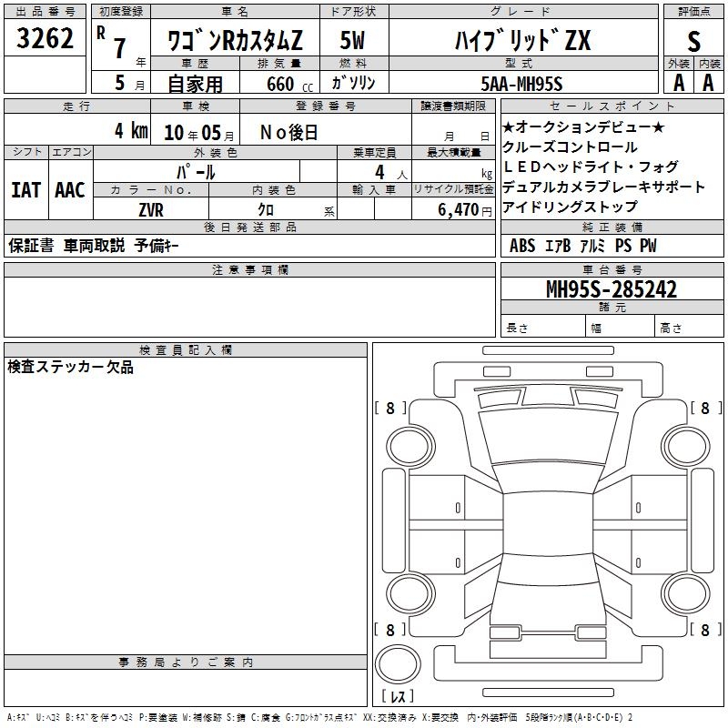The height and width of the screenshot is (728, 728).
Task: Select grade ハイブリッドZX
Action: click(522, 40)
